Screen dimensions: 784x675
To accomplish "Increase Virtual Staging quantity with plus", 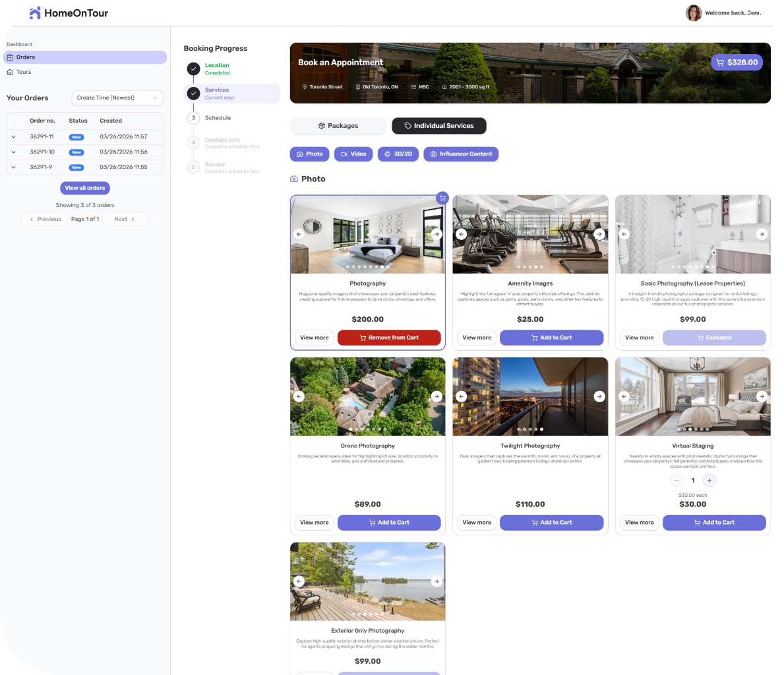I will (x=709, y=481).
